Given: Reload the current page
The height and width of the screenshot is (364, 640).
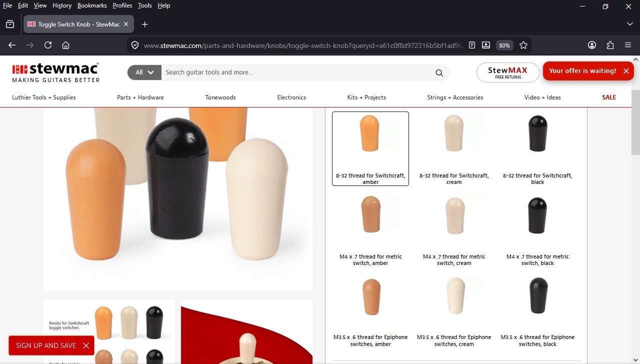Looking at the screenshot, I should (x=48, y=45).
